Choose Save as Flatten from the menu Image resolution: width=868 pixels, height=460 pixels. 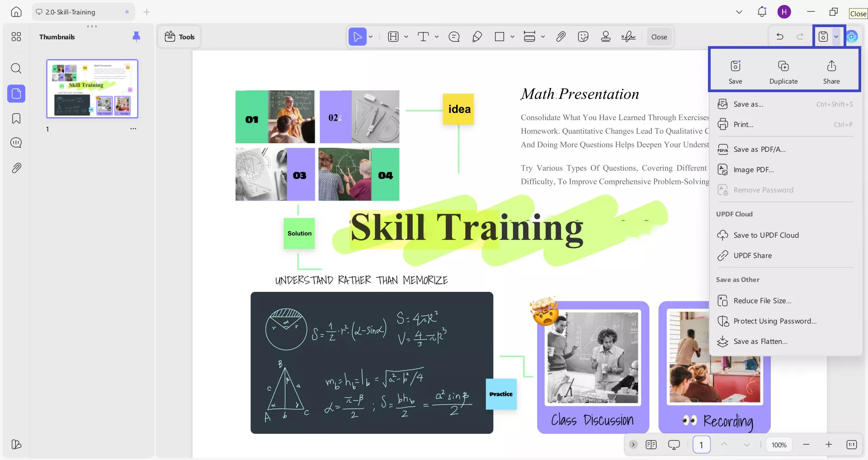760,342
